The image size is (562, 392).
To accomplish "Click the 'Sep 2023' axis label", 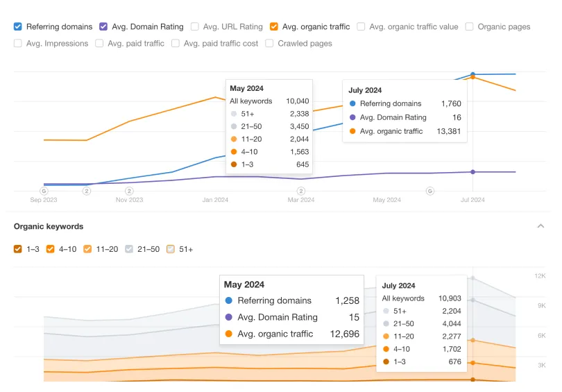I will pos(44,200).
